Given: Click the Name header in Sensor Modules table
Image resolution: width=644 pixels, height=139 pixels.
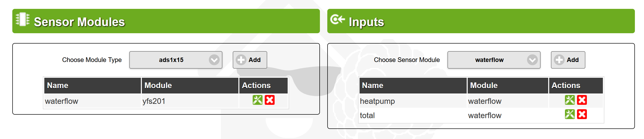Looking at the screenshot, I should (x=58, y=85).
